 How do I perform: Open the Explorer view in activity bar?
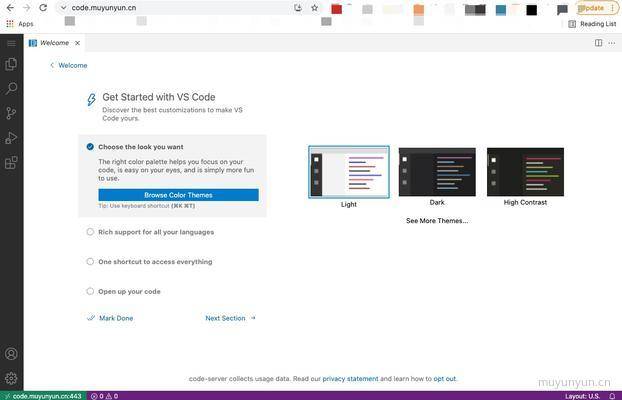[x=11, y=64]
